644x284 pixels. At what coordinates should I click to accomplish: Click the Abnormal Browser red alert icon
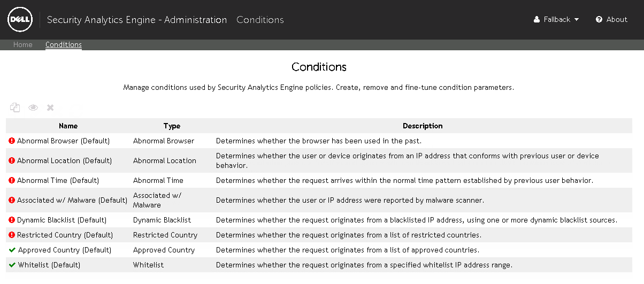pos(12,141)
